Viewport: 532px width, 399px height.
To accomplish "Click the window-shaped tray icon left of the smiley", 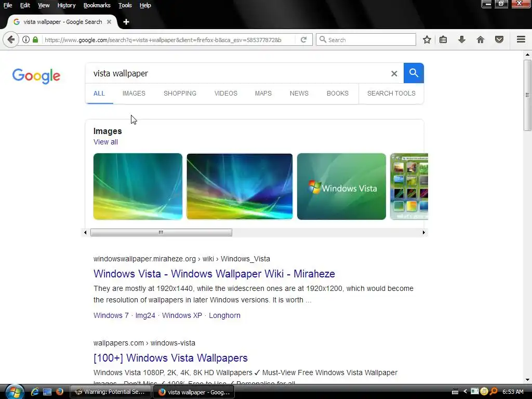I will click(475, 392).
